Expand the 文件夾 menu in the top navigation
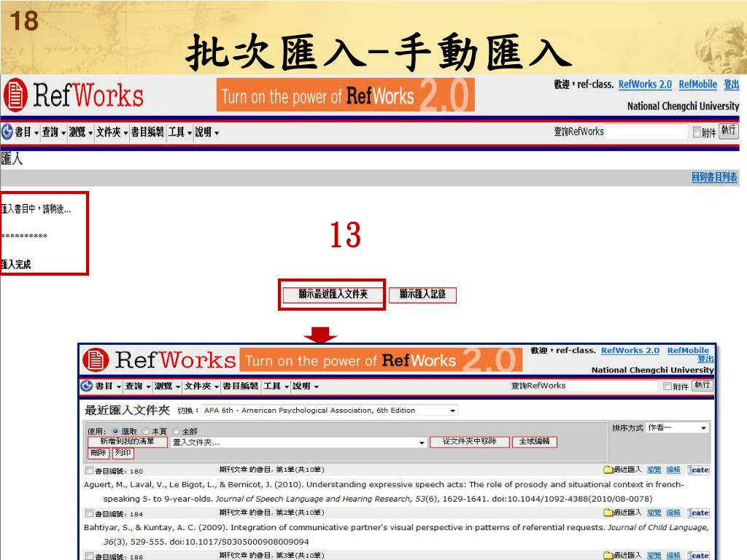The height and width of the screenshot is (560, 747). click(112, 132)
